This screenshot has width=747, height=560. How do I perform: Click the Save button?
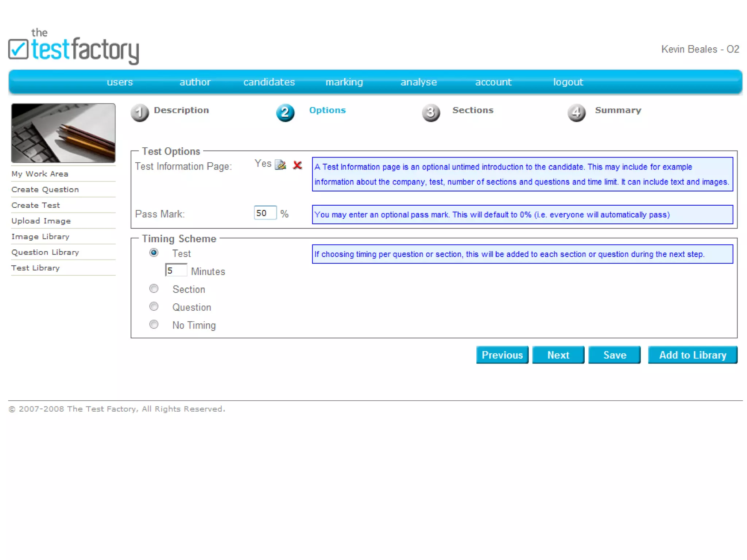[615, 355]
